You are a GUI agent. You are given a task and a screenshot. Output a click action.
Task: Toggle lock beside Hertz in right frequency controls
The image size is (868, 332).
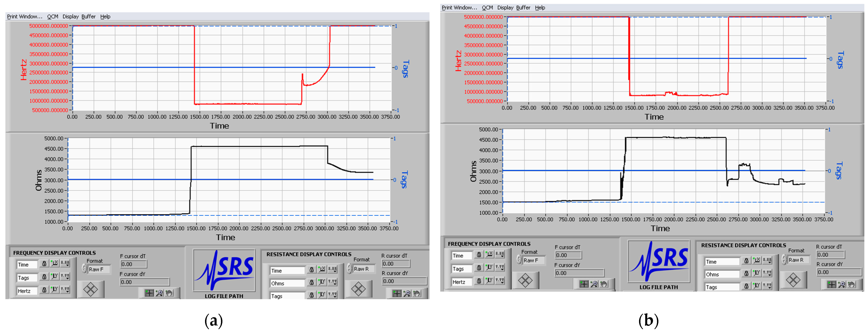[479, 281]
